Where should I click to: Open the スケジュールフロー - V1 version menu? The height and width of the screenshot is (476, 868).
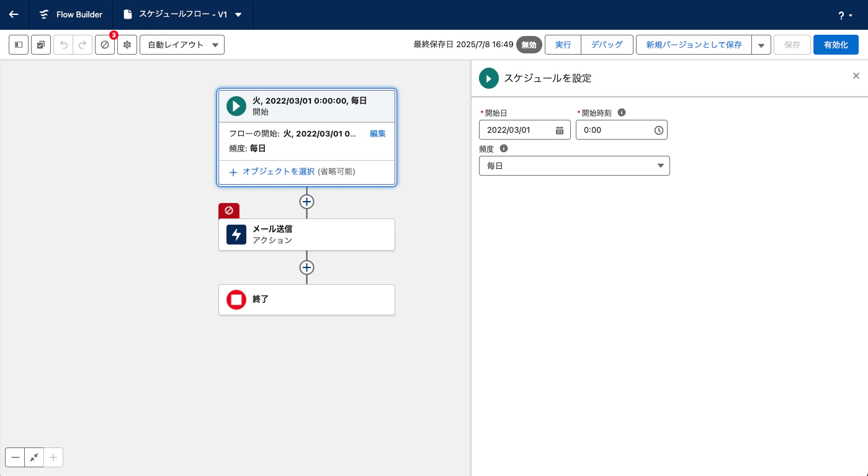click(x=238, y=15)
